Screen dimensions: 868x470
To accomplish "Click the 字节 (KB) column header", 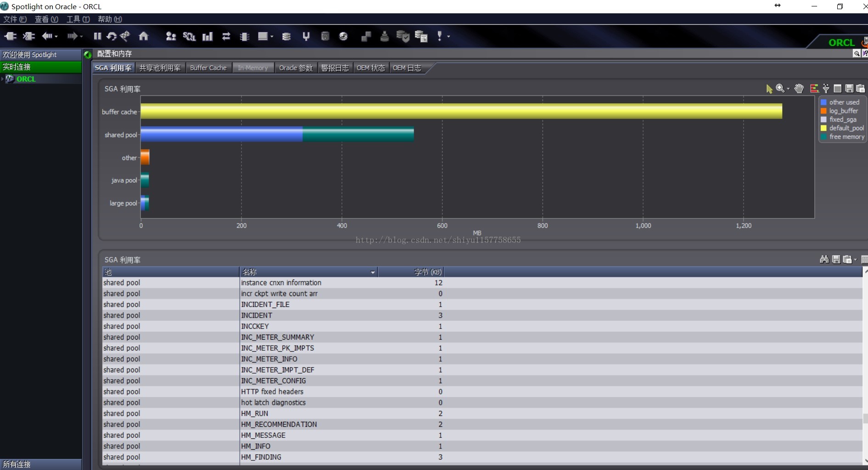I will (x=411, y=272).
